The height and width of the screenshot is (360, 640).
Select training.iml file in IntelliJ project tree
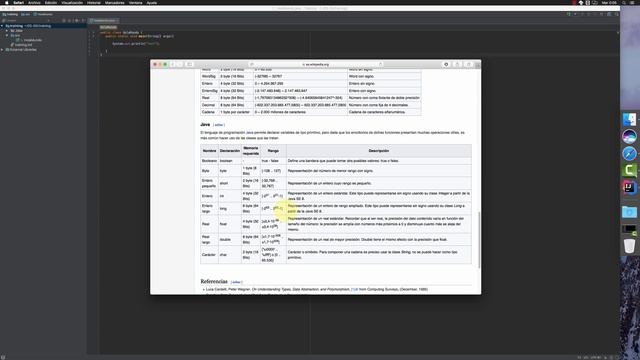click(22, 45)
